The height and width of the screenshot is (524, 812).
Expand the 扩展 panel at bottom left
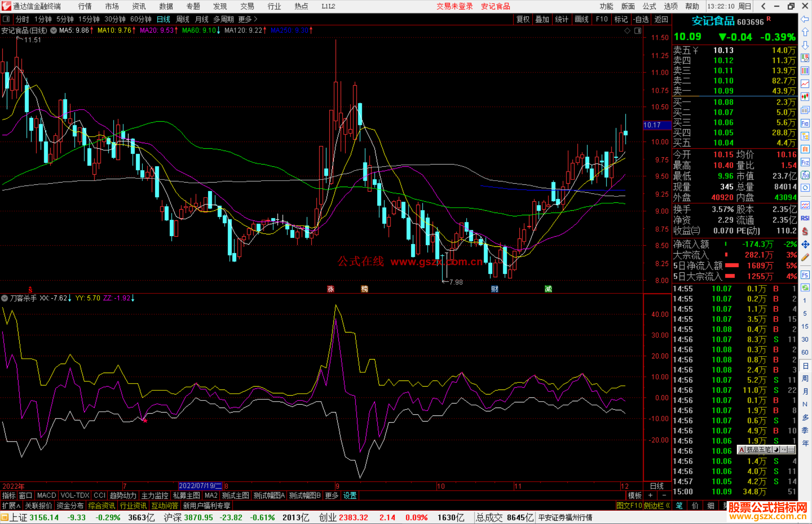coord(11,506)
